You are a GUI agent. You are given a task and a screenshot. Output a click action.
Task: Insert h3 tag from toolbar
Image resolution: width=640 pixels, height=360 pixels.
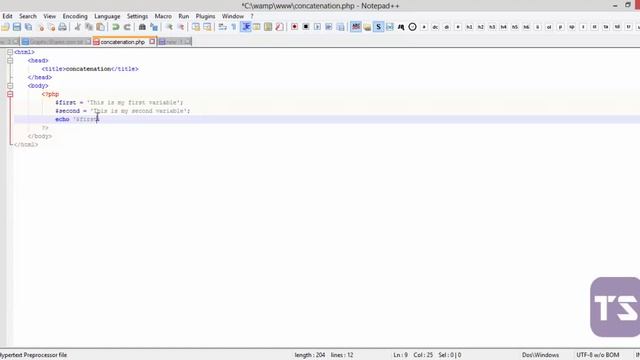point(492,27)
